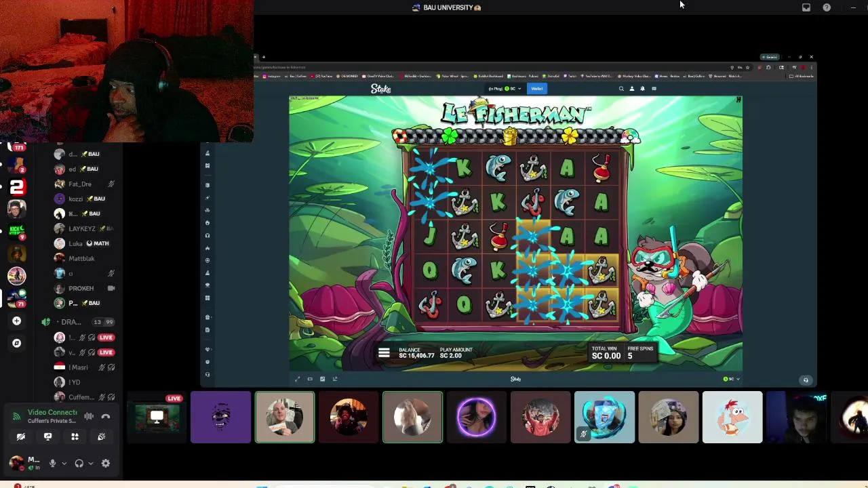This screenshot has width=868, height=488.
Task: Click the Stake search magnifier icon
Action: tap(621, 89)
